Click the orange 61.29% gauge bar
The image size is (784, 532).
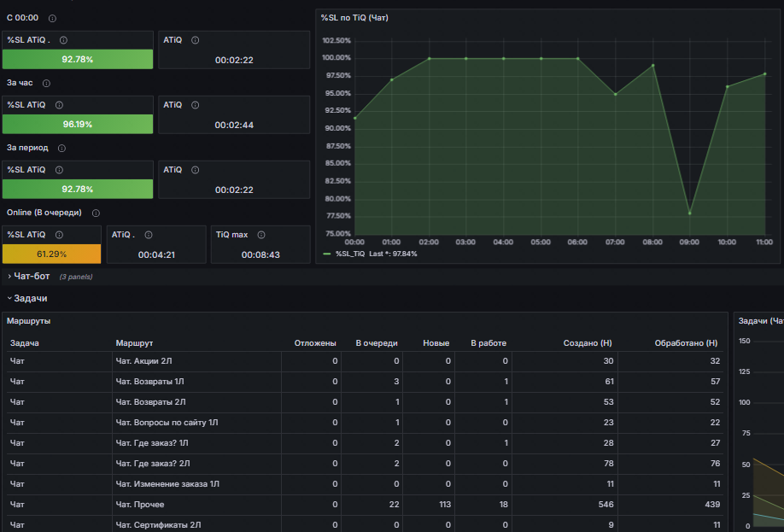click(x=51, y=254)
